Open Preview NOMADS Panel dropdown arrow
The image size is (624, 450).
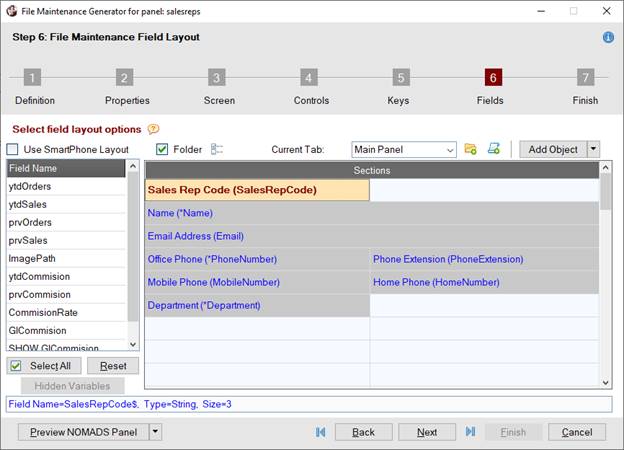coord(155,432)
